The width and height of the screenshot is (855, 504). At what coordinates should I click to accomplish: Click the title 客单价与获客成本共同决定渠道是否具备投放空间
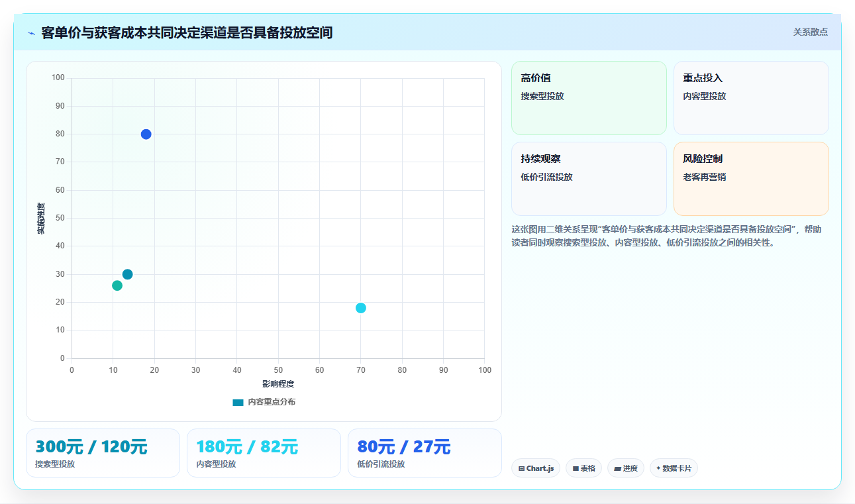(187, 32)
